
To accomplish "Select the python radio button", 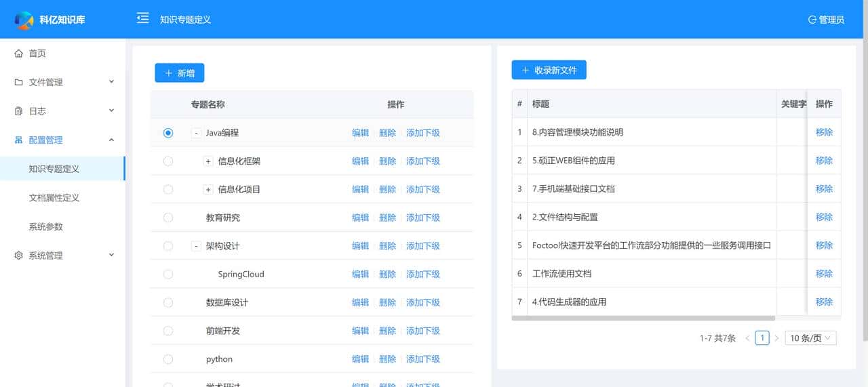I will click(x=168, y=359).
